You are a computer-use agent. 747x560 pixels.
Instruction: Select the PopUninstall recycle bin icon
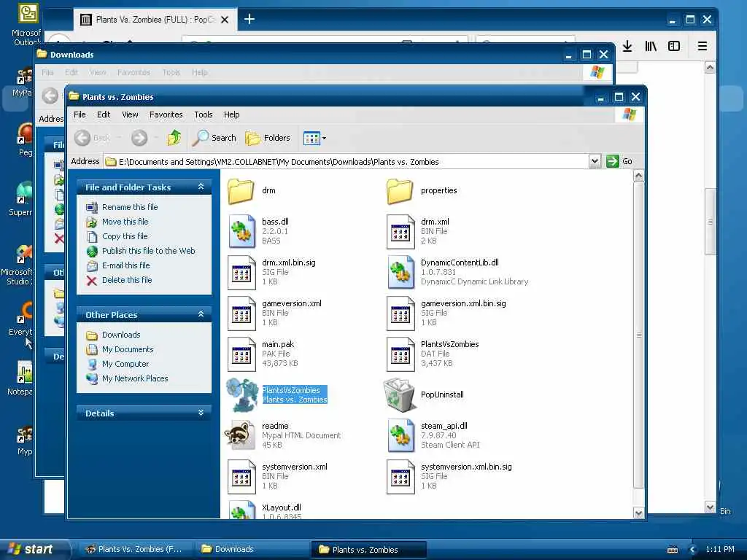coord(400,394)
